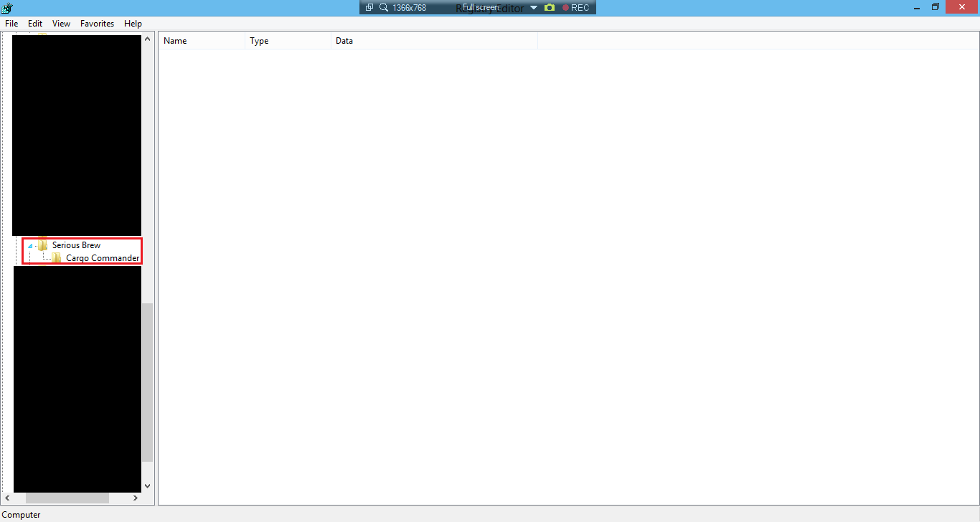This screenshot has height=522, width=980.
Task: Click the tree pane horizontal scrollbar right arrow
Action: click(136, 498)
